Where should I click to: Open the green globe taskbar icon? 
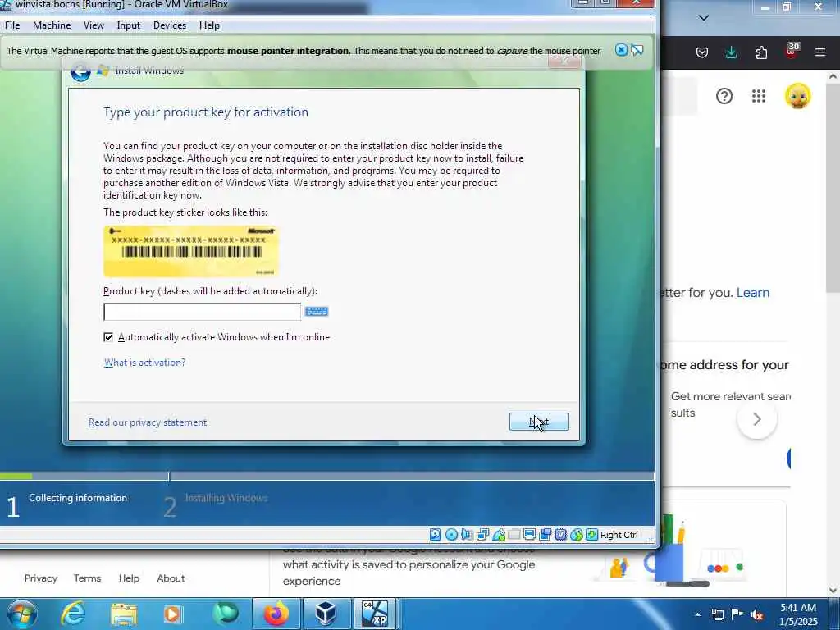[x=225, y=614]
